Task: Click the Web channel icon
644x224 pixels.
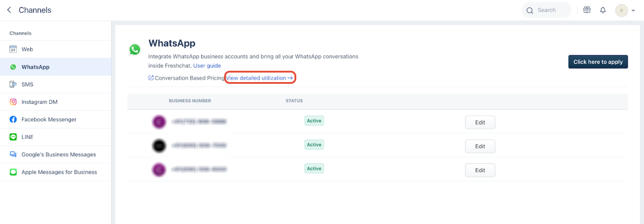Action: tap(13, 49)
